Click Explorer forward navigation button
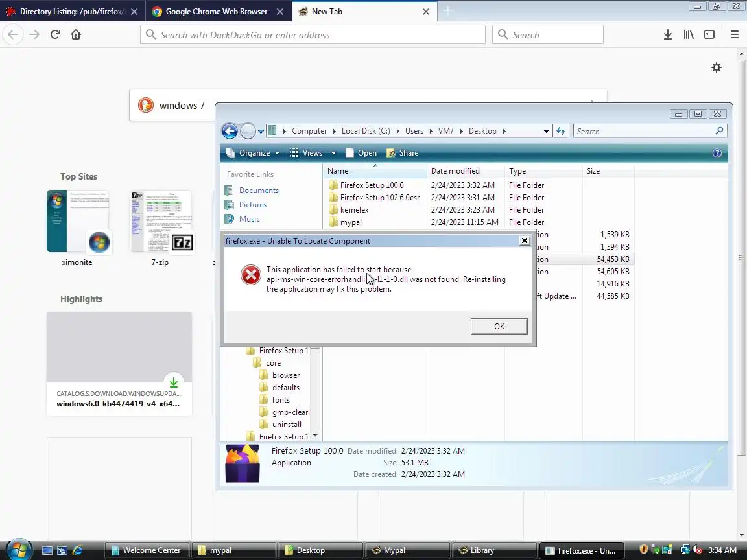The width and height of the screenshot is (747, 560). (248, 131)
